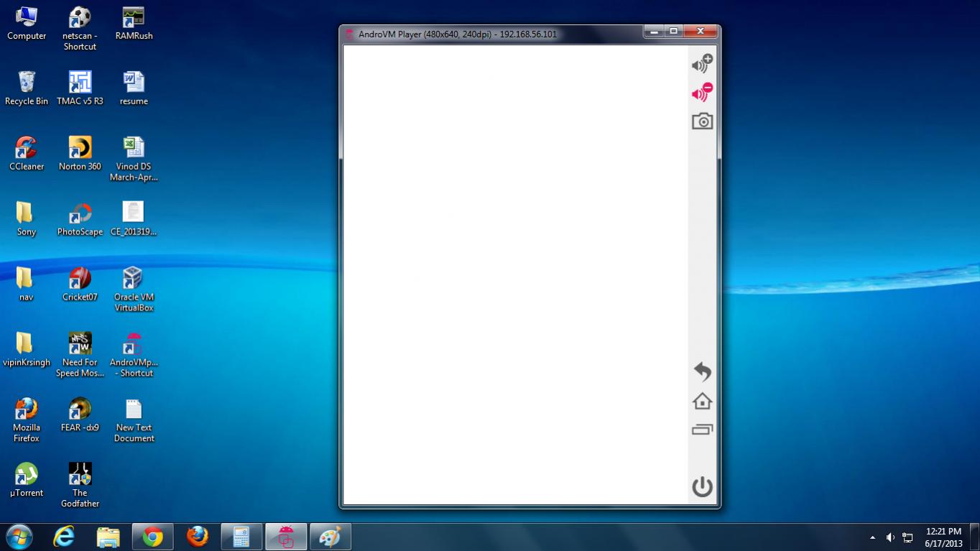Image resolution: width=980 pixels, height=551 pixels.
Task: Click the AndroVM Player title bar
Action: click(489, 34)
